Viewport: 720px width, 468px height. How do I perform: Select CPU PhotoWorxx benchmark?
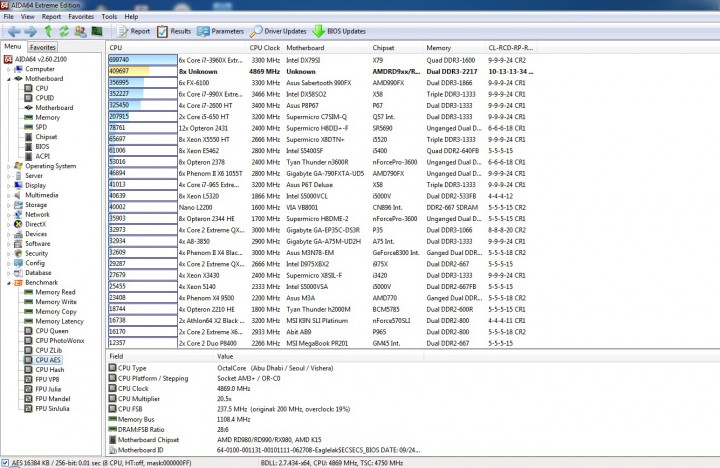pos(60,340)
